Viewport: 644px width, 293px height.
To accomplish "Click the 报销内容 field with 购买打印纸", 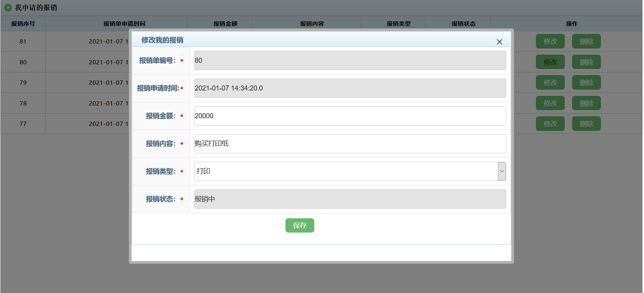I will point(350,144).
